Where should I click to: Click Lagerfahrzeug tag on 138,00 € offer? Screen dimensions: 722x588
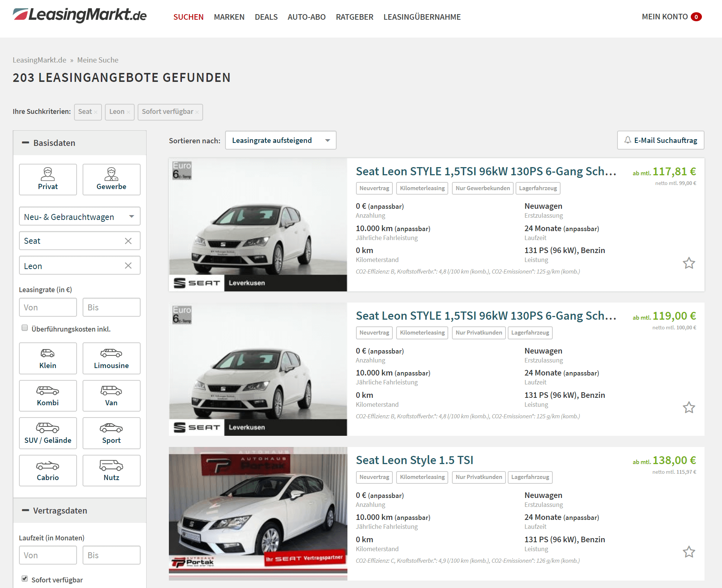tap(530, 477)
